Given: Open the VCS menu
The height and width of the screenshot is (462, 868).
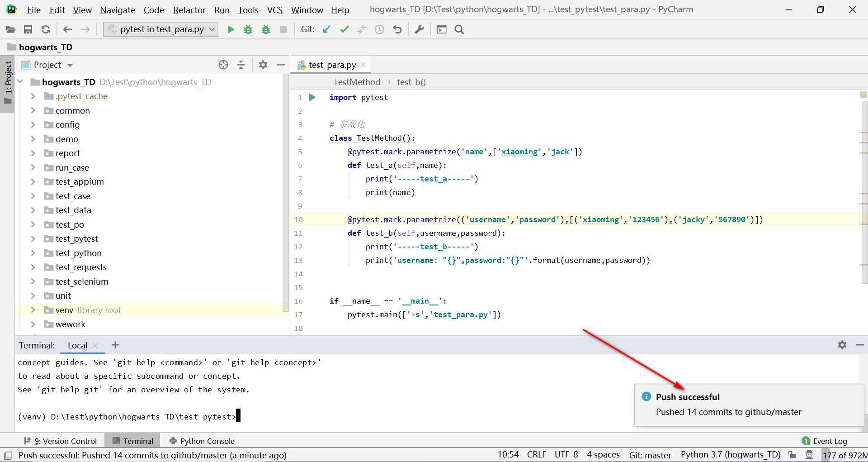Looking at the screenshot, I should click(274, 10).
